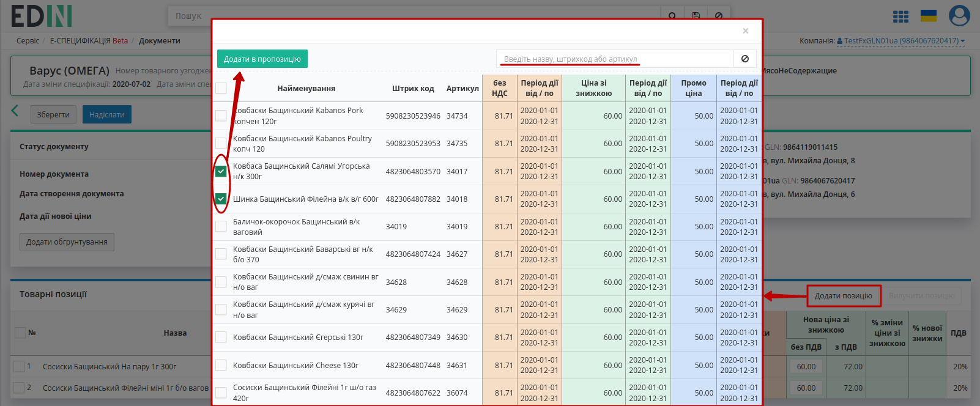Focus the name, barcode or article search field
This screenshot has width=980, height=406.
pos(615,59)
